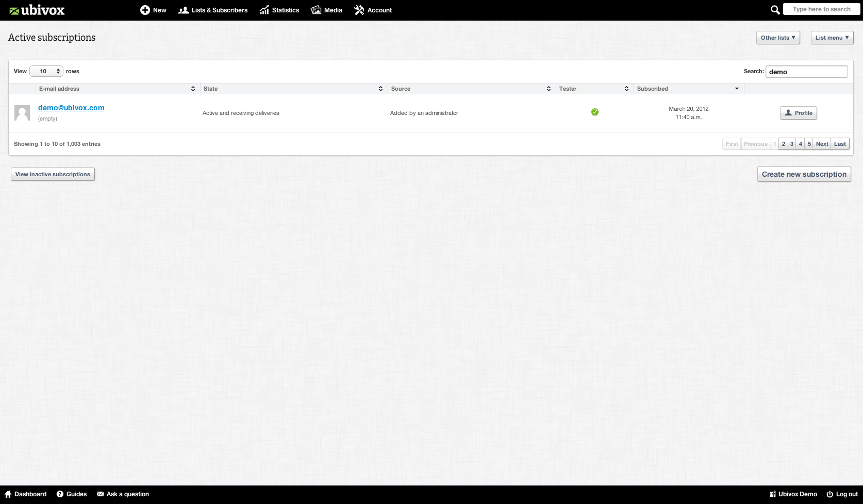Go to page 2

point(783,144)
